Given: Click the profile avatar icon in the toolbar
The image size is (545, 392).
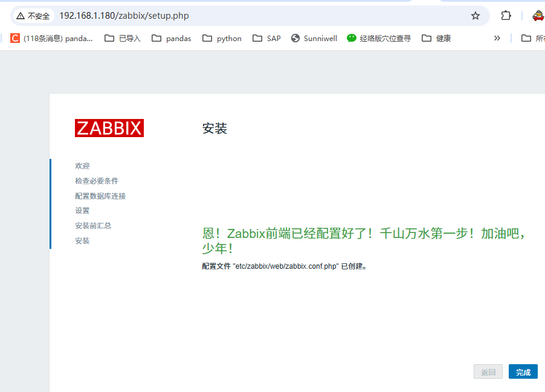Looking at the screenshot, I should 537,16.
